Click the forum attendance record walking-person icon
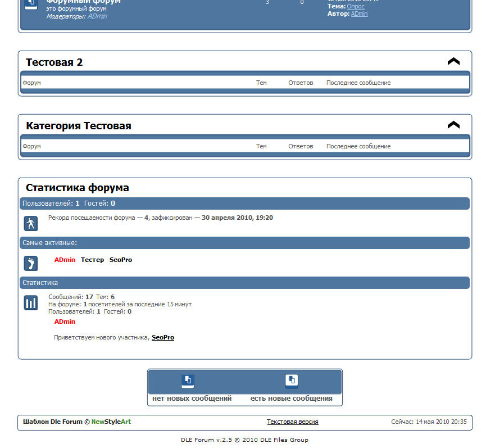This screenshot has height=448, width=495. [x=31, y=224]
